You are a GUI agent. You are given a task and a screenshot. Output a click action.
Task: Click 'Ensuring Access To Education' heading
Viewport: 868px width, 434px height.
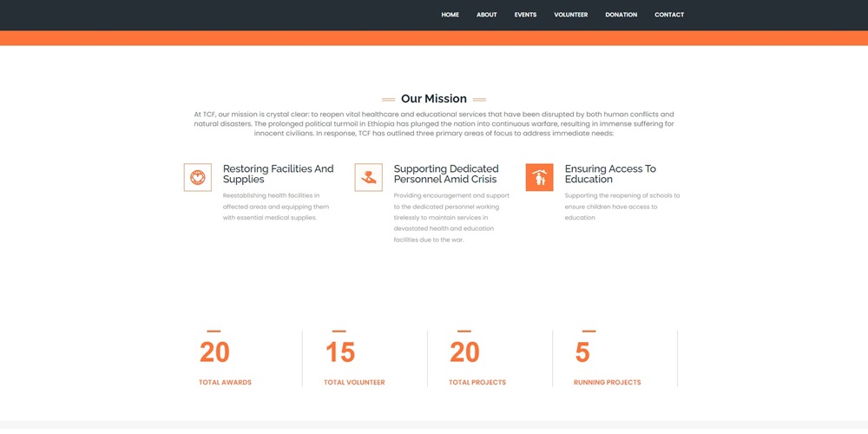(x=610, y=174)
